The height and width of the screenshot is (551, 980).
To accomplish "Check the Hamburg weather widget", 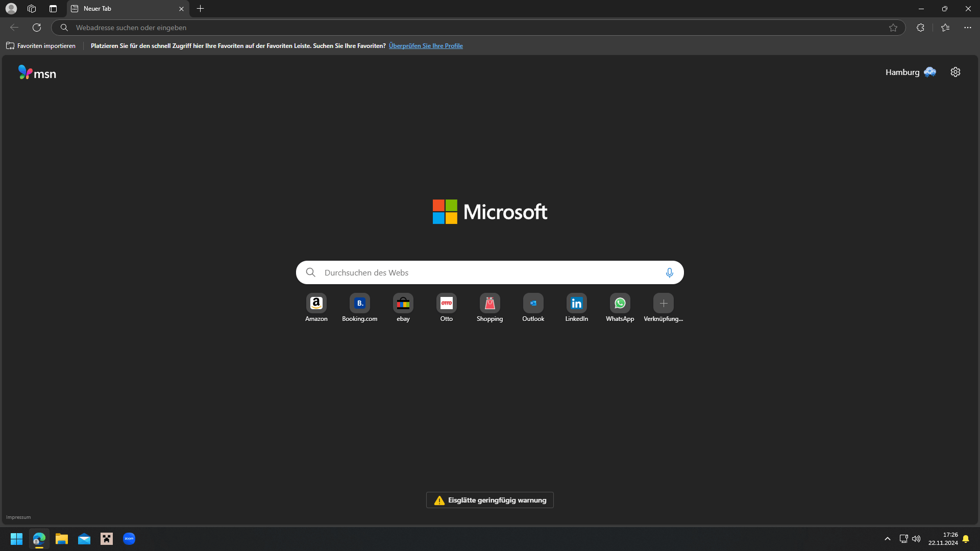I will pyautogui.click(x=910, y=72).
